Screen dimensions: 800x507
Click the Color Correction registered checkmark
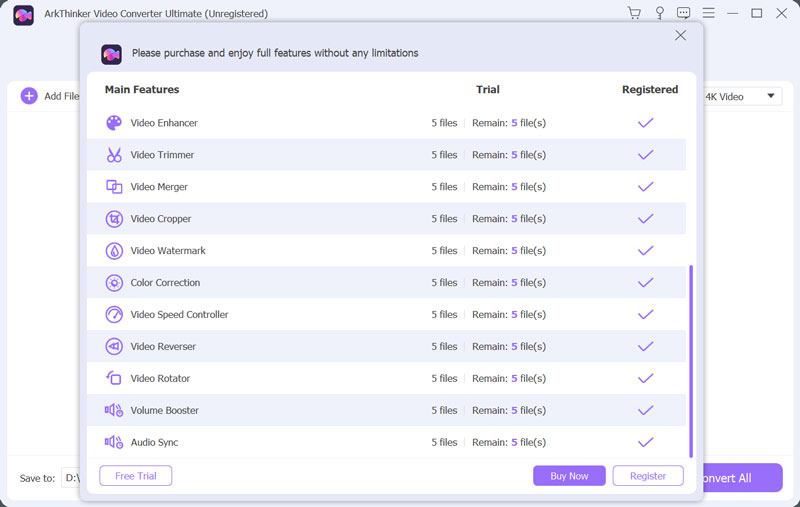pyautogui.click(x=645, y=283)
